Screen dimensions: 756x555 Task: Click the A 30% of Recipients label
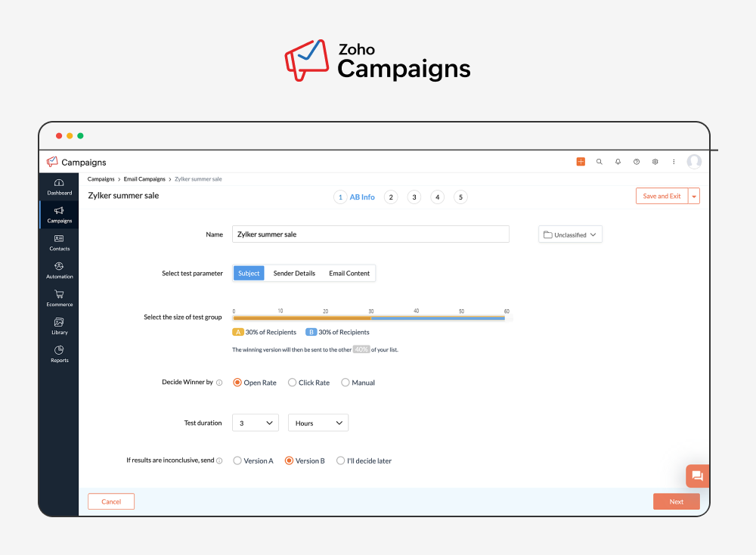pyautogui.click(x=264, y=332)
